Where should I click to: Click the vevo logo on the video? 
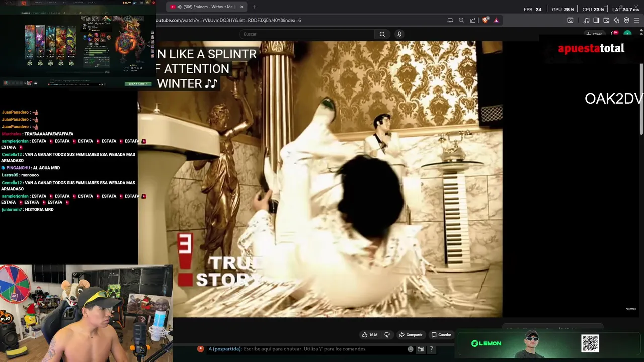[x=631, y=309]
